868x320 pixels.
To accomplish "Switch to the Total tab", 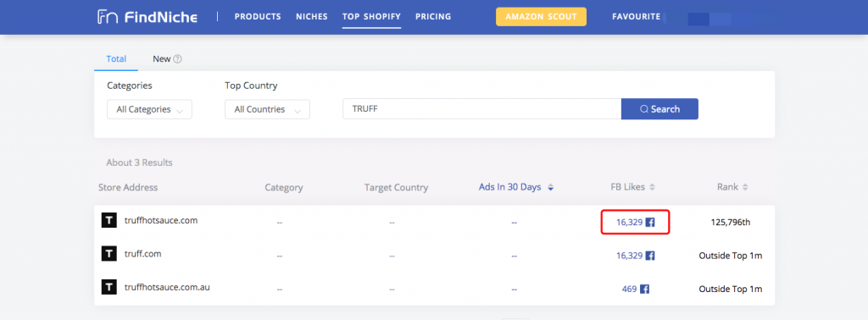I will 116,58.
